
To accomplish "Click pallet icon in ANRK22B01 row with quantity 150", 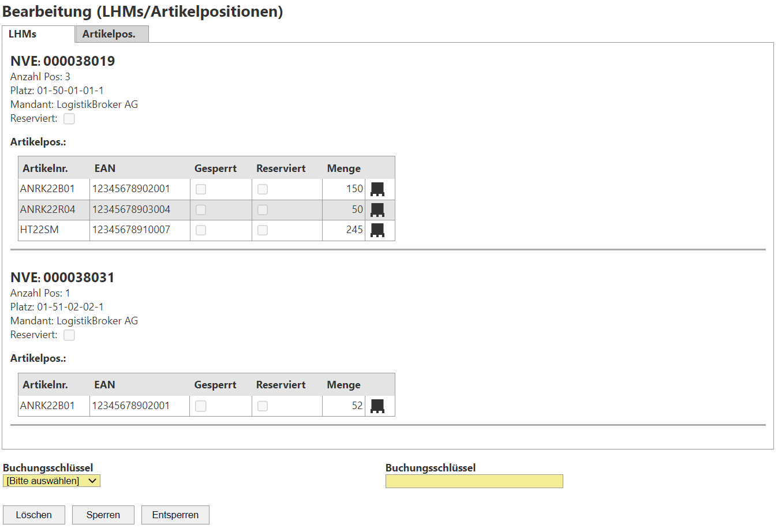I will click(x=377, y=189).
